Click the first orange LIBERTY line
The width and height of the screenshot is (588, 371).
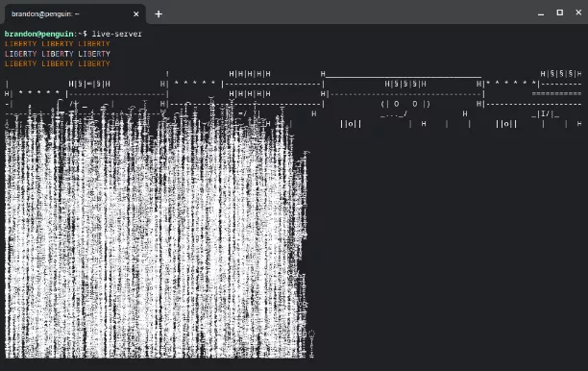pyautogui.click(x=58, y=44)
